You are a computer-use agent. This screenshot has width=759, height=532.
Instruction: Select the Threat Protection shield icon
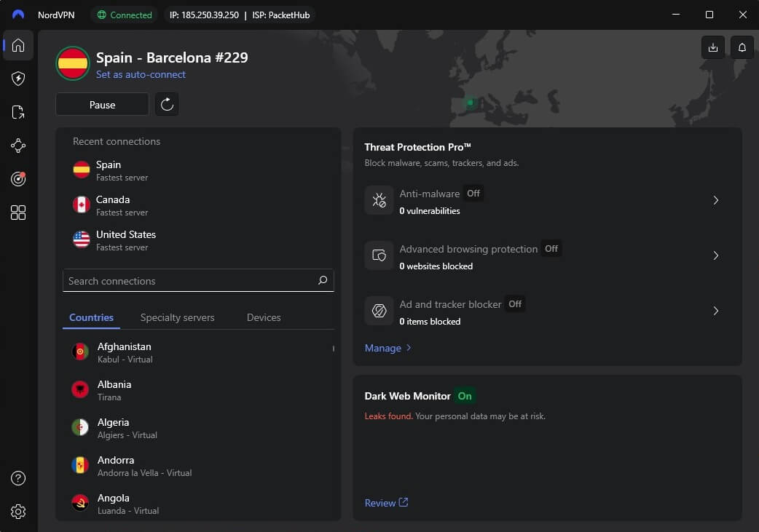(x=17, y=79)
